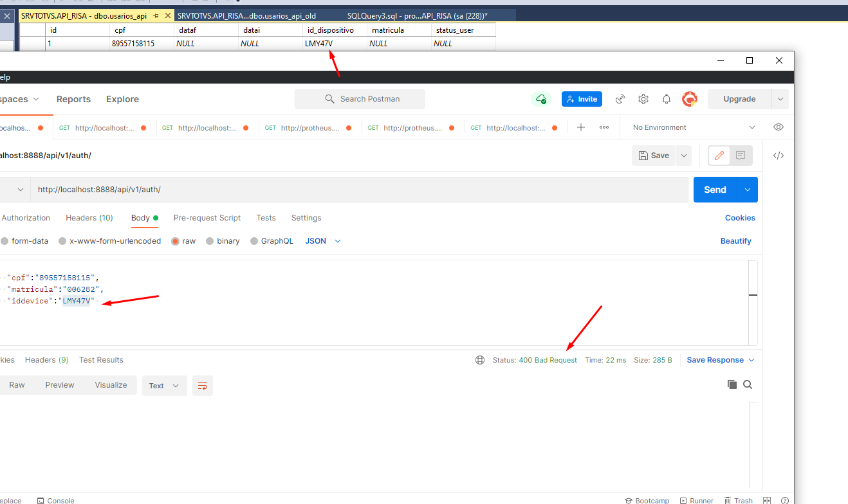Search inside the response body

tap(748, 384)
